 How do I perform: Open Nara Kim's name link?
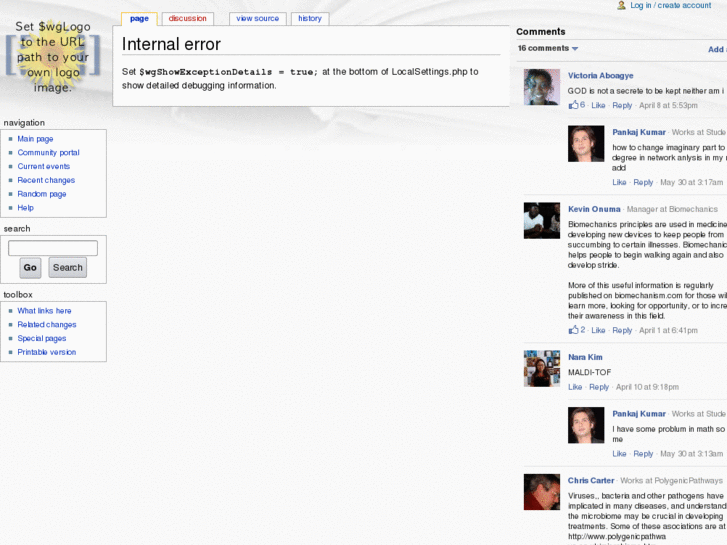click(585, 357)
